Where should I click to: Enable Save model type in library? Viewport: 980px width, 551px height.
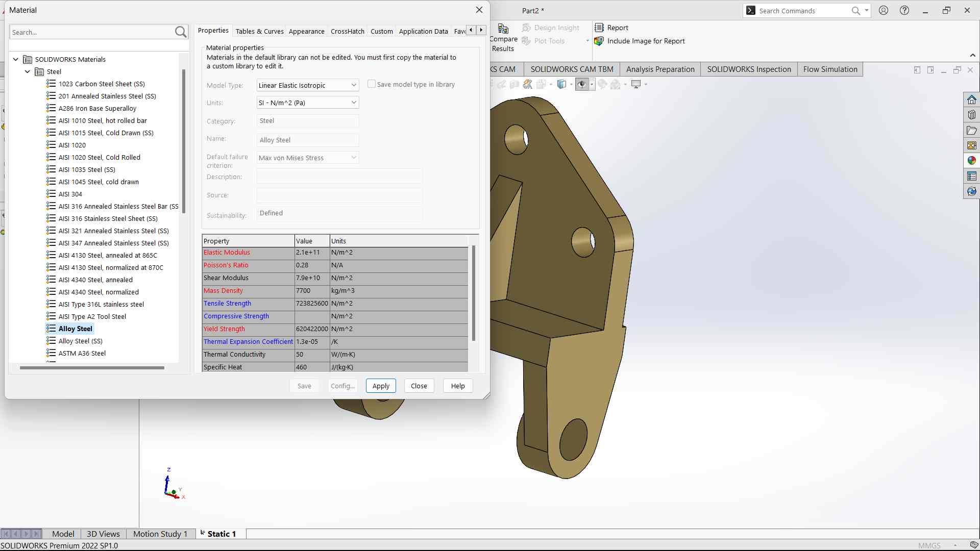(372, 84)
